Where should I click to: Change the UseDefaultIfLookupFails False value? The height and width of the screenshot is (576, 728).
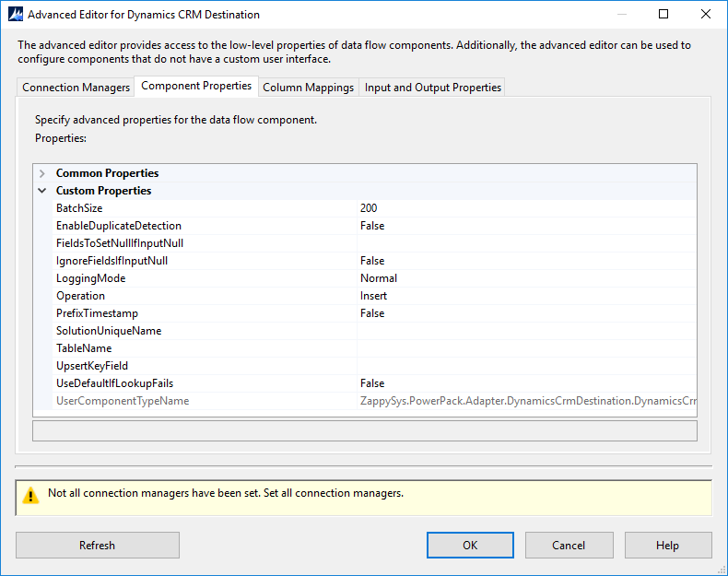(527, 383)
